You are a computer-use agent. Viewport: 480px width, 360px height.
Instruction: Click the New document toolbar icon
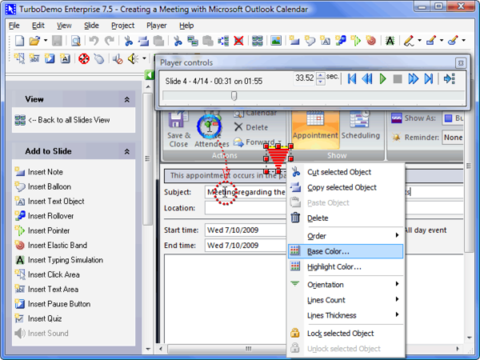point(20,41)
